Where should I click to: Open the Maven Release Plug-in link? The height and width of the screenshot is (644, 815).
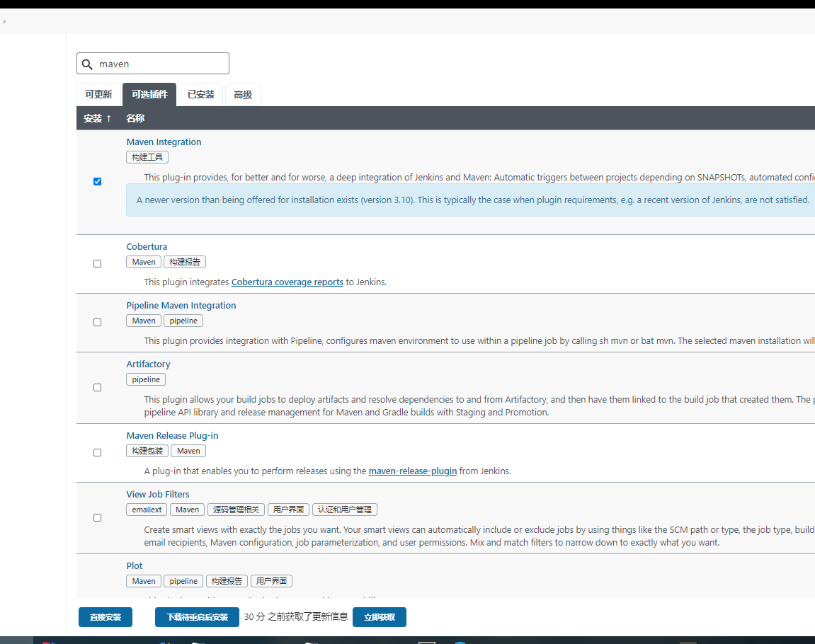pyautogui.click(x=172, y=436)
